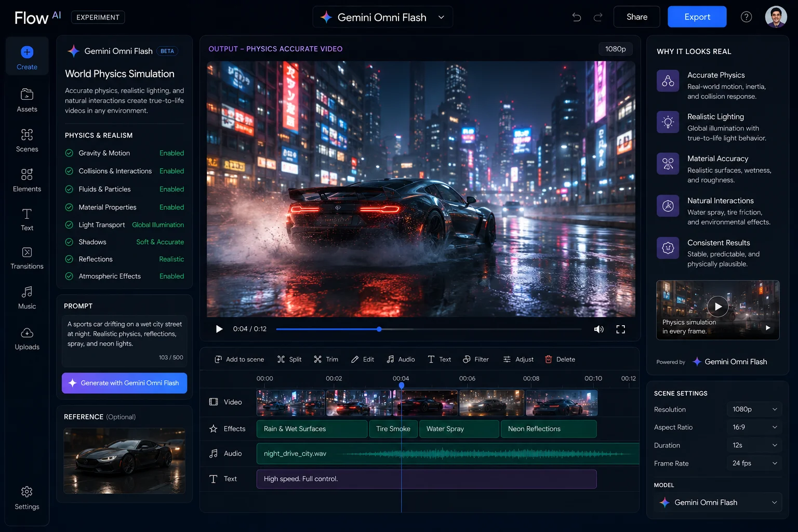The image size is (798, 532).
Task: Select the Water Spray effect clip
Action: pos(459,429)
